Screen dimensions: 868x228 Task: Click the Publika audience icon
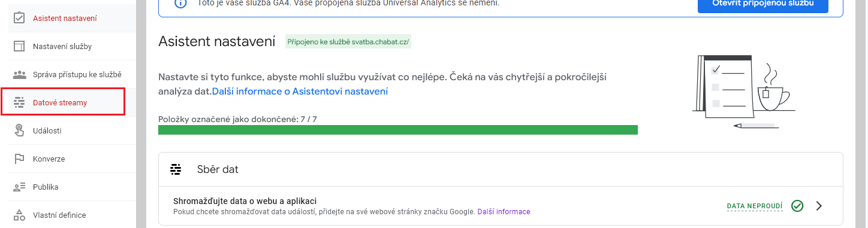click(x=19, y=187)
